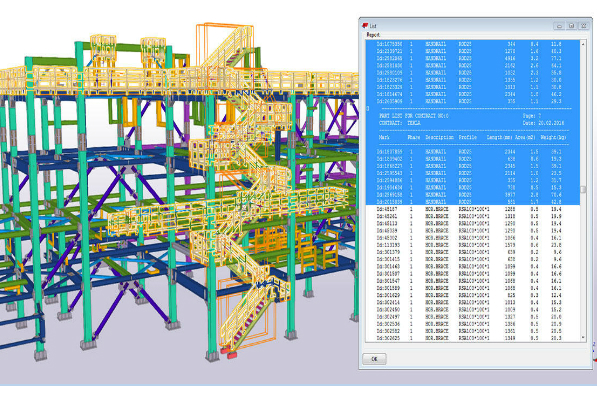Minimize the List dialog window

(558, 24)
